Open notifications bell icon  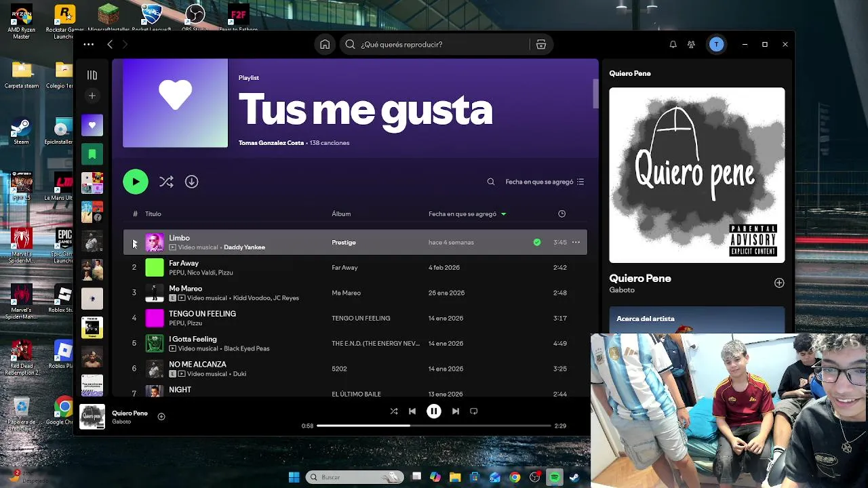point(673,44)
